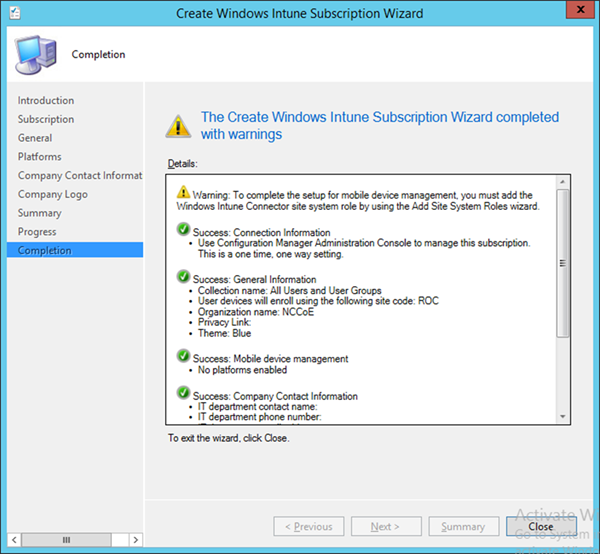Click site code ROC enrollment line
This screenshot has height=554, width=600.
318,301
